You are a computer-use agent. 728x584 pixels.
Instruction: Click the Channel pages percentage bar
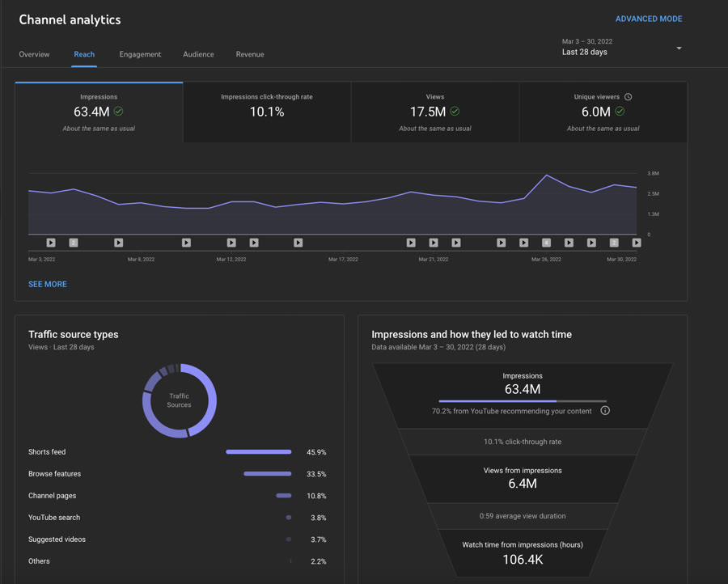tap(284, 495)
